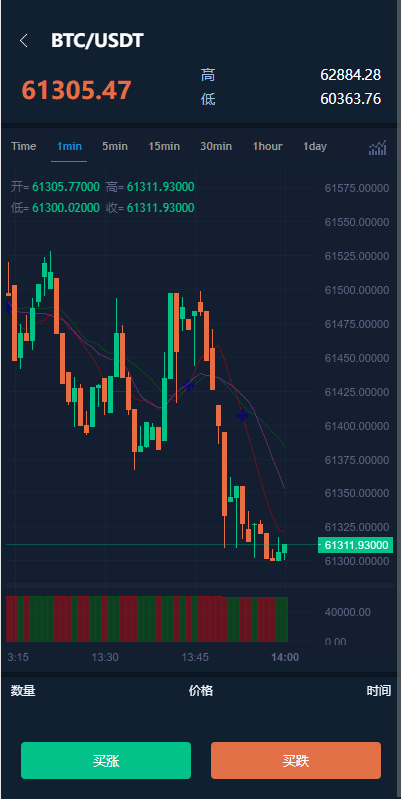
Task: Select the 15min chart interval
Action: click(x=164, y=146)
